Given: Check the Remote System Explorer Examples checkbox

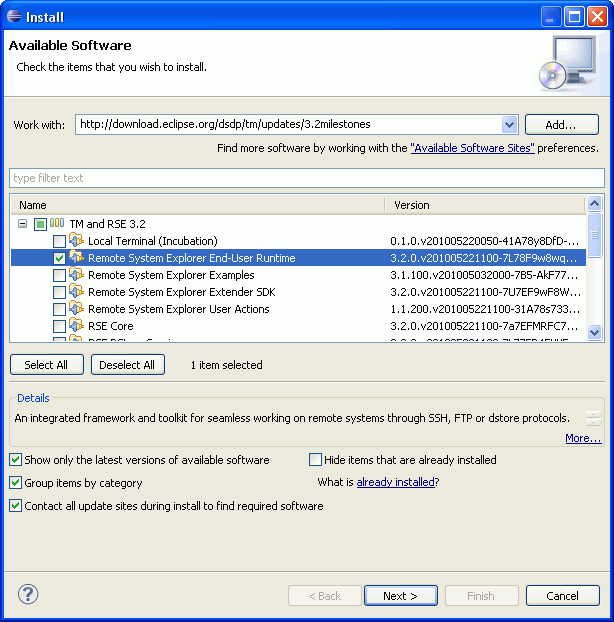Looking at the screenshot, I should [59, 275].
